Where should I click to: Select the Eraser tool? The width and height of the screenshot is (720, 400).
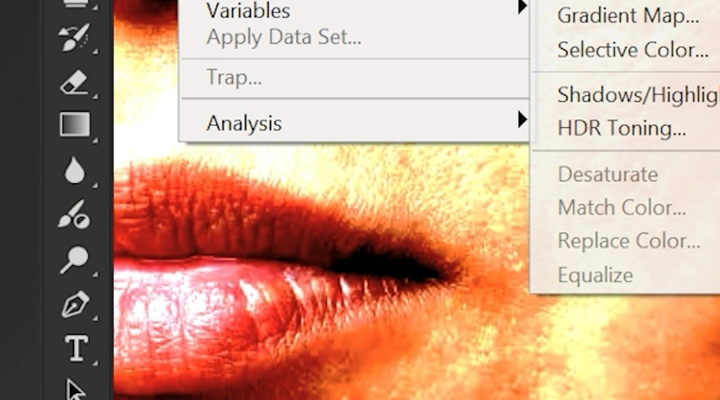(x=74, y=83)
